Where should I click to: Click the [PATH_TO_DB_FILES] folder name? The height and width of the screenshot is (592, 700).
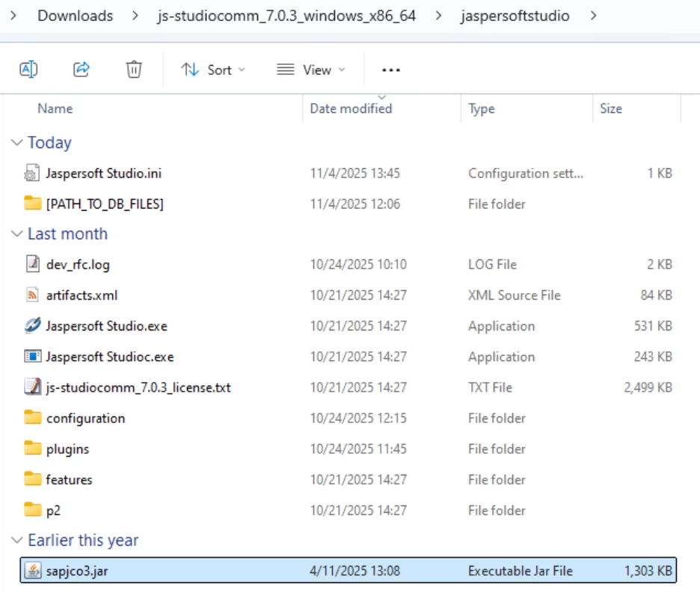(105, 204)
